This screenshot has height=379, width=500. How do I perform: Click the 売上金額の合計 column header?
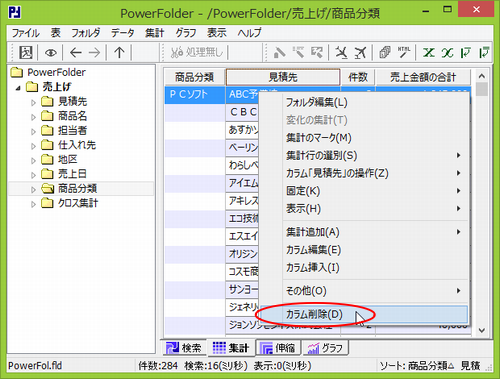pos(423,77)
